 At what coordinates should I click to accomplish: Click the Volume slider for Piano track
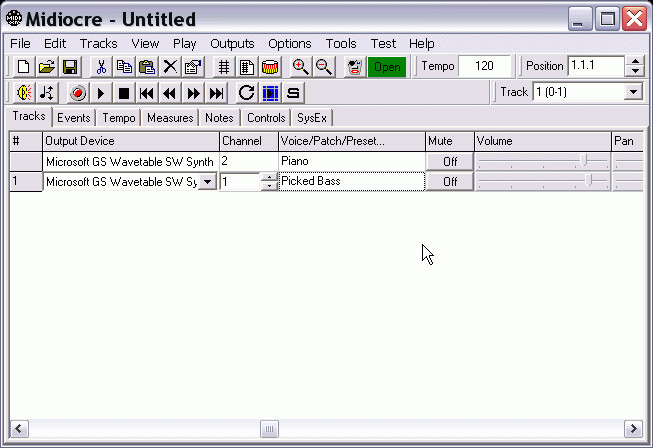point(542,161)
